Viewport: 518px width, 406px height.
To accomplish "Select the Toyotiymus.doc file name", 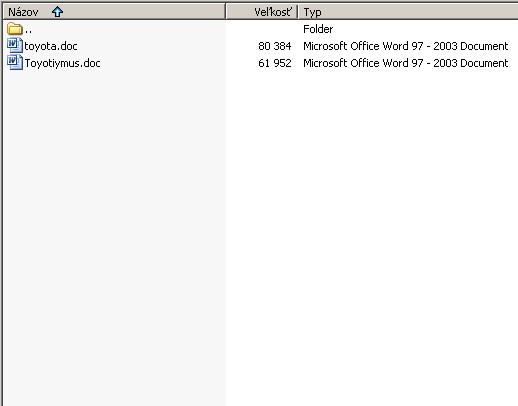I will click(63, 63).
